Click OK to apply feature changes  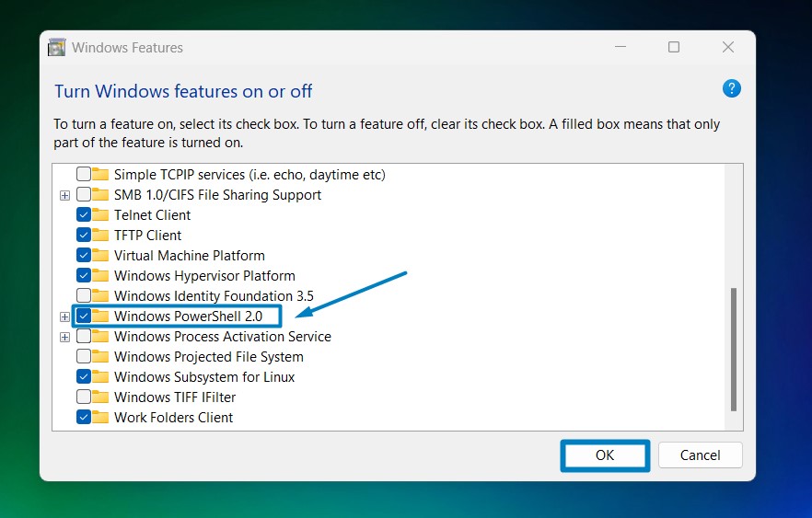[x=605, y=455]
